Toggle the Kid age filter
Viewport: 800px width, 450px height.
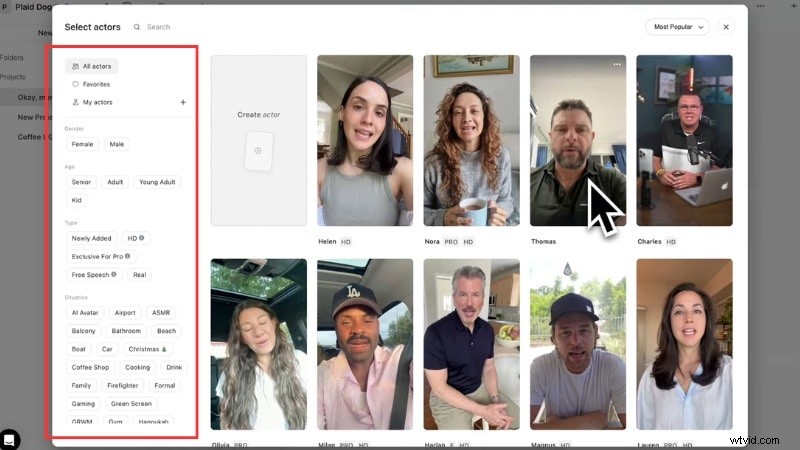coord(77,201)
